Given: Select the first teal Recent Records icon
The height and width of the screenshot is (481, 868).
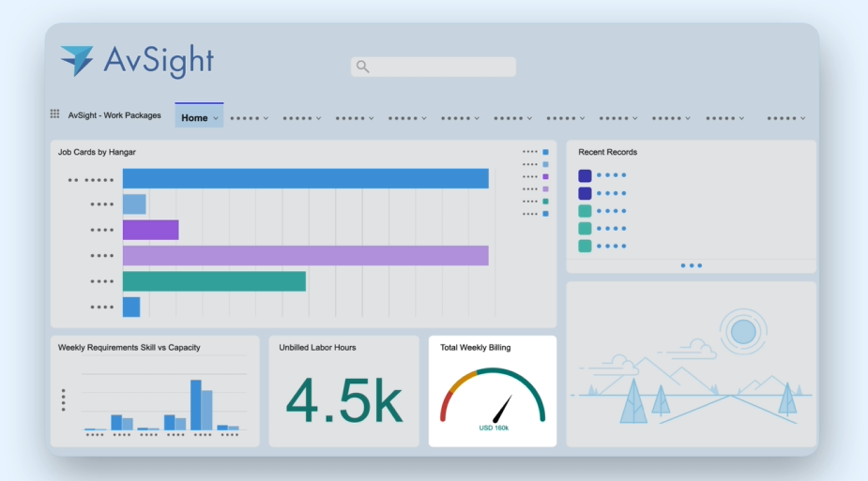Looking at the screenshot, I should click(x=585, y=211).
